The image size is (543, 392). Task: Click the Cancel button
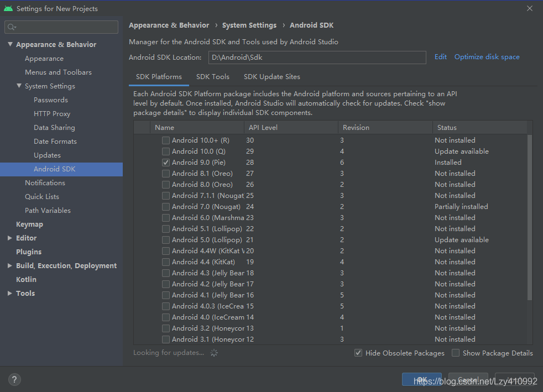(x=468, y=379)
